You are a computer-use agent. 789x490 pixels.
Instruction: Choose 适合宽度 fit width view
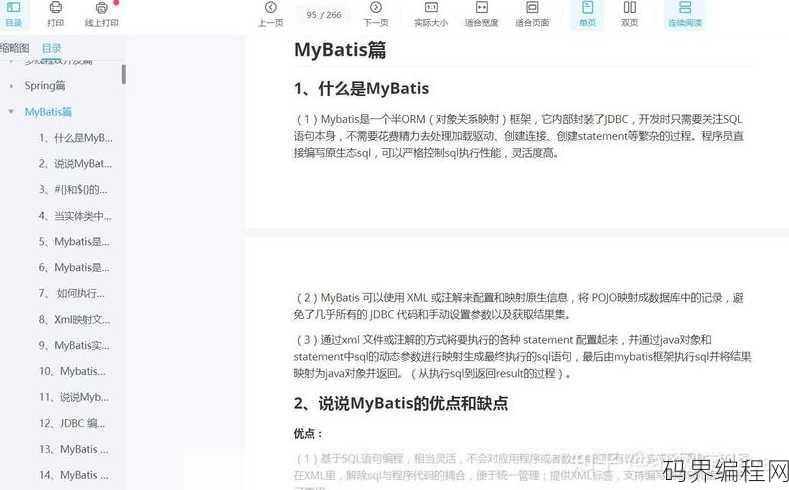tap(482, 14)
